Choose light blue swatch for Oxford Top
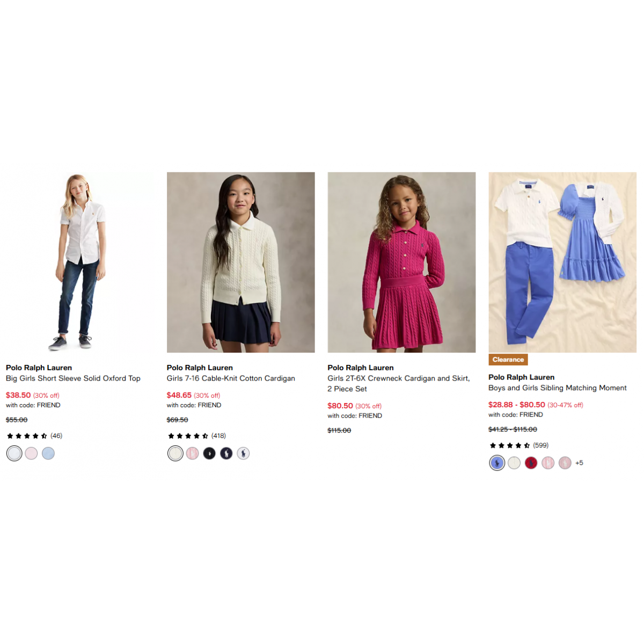The width and height of the screenshot is (644, 644). click(x=48, y=453)
